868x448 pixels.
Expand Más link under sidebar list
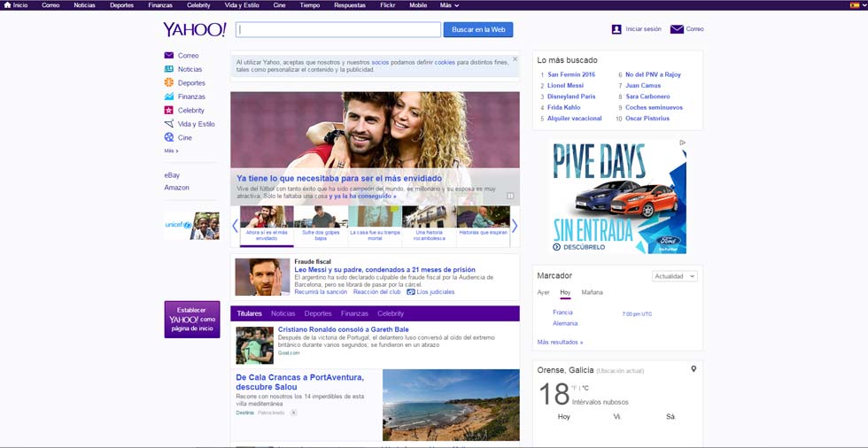(x=171, y=151)
